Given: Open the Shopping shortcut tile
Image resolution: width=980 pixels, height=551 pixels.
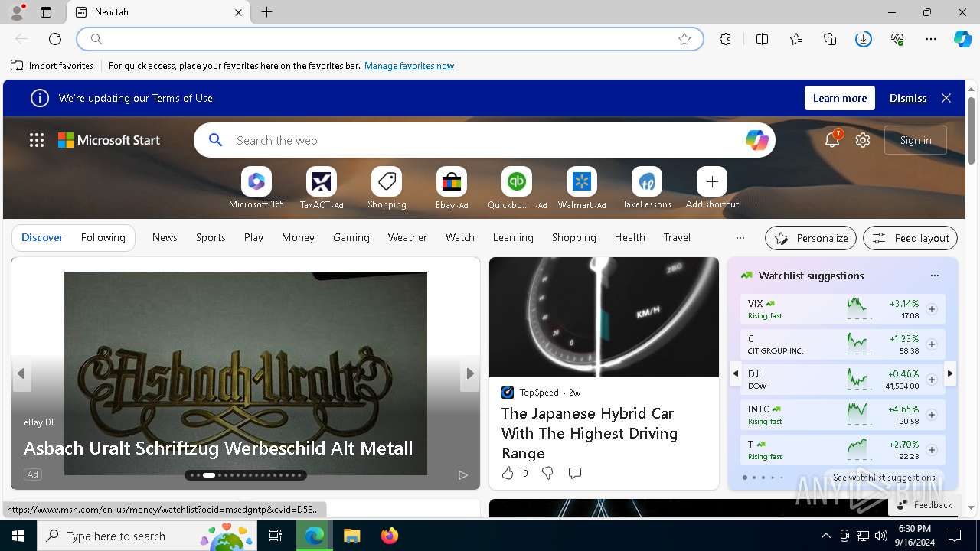Looking at the screenshot, I should coord(387,188).
